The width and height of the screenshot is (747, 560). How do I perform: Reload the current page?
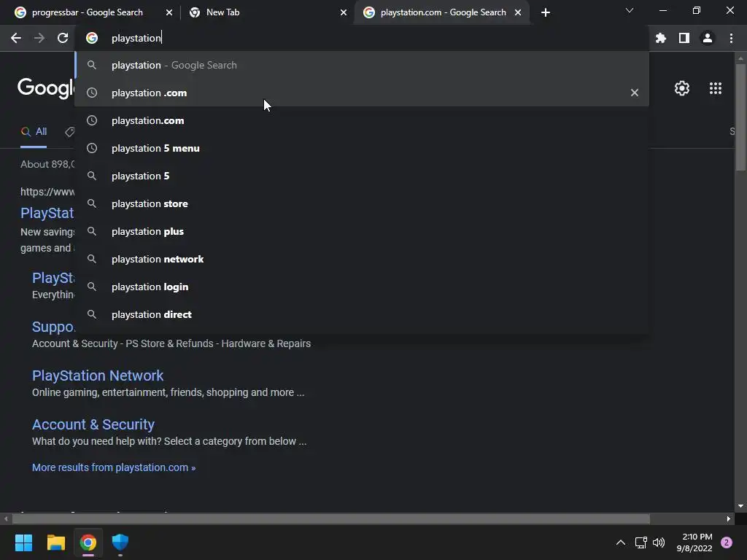click(x=63, y=38)
